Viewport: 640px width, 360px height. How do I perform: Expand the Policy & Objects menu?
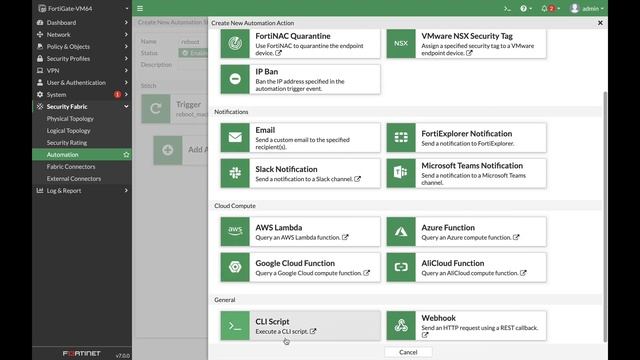point(82,47)
